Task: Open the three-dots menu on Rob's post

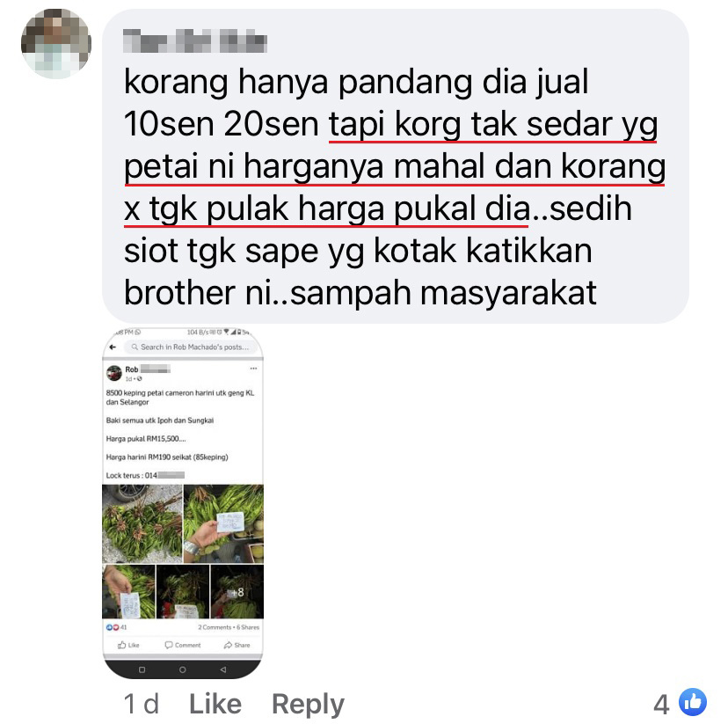Action: coord(253,369)
